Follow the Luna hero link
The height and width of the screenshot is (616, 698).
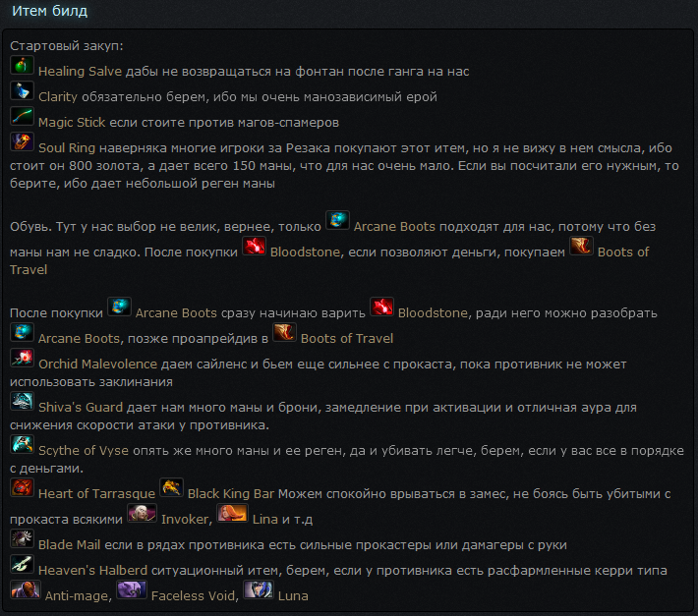293,596
